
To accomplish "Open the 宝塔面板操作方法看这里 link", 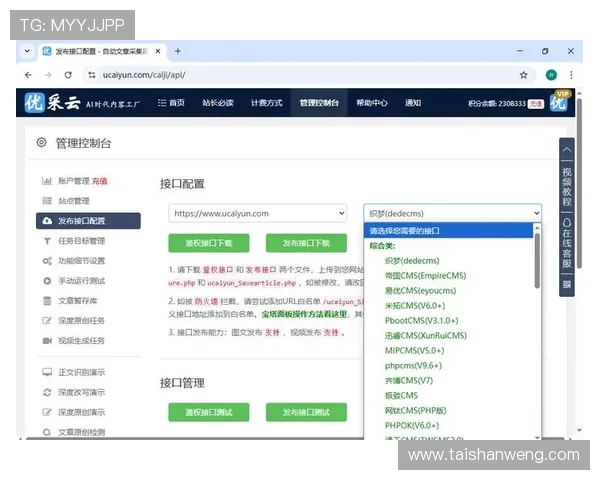I will click(304, 314).
